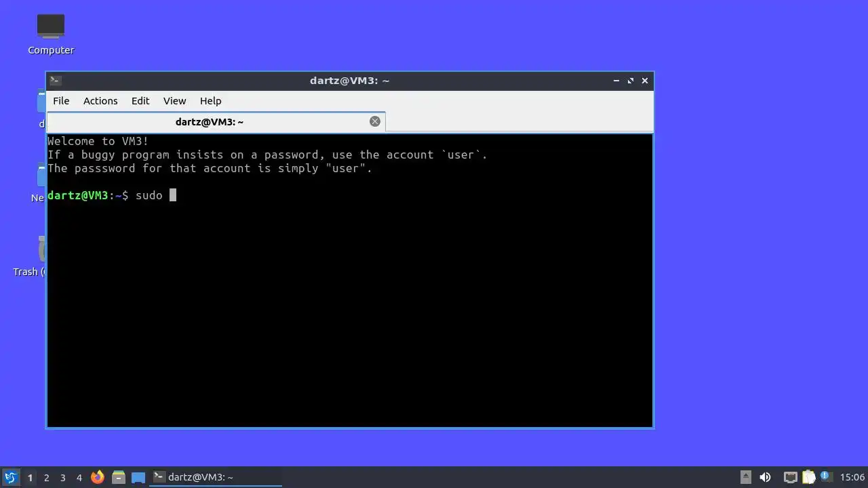
Task: Click the 'Welcome to VM3!' text line
Action: pos(98,141)
